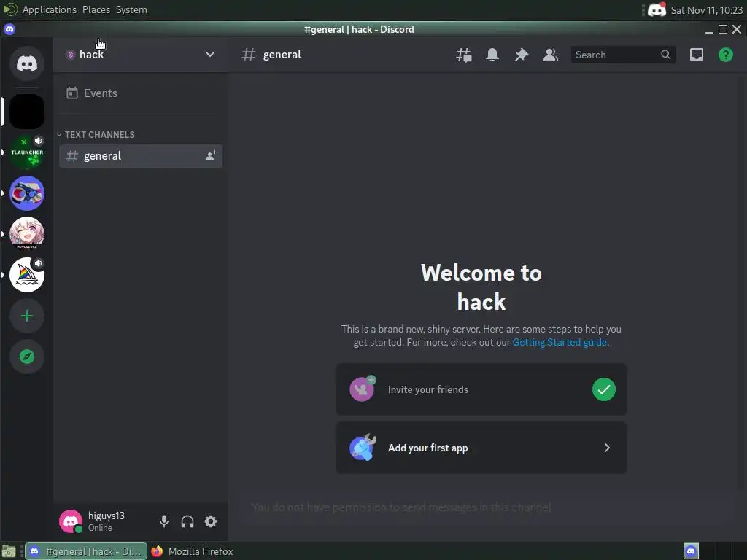Open the TLauncher server
The image size is (747, 560).
(27, 152)
